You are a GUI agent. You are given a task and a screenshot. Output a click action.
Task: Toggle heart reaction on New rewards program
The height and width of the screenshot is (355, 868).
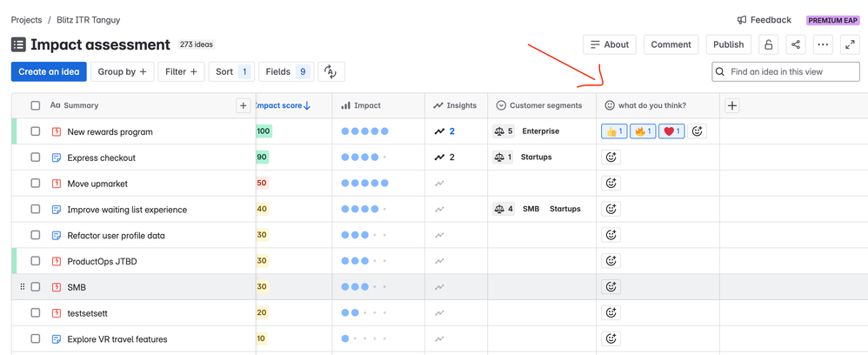click(x=671, y=131)
